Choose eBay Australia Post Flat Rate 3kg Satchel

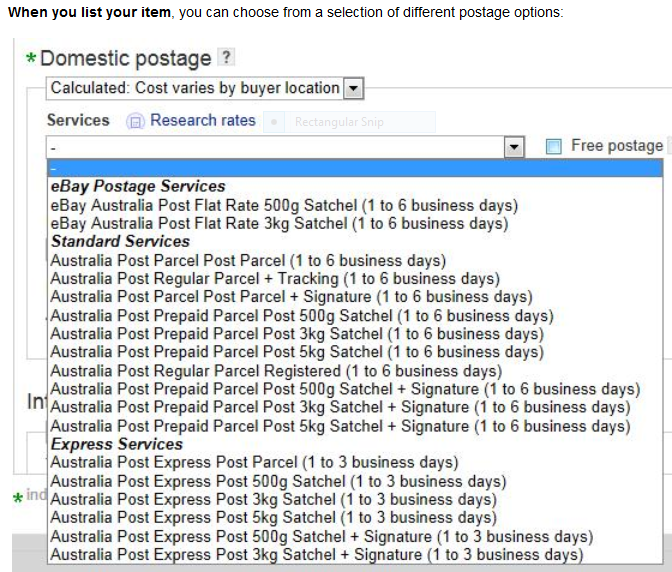pos(279,223)
